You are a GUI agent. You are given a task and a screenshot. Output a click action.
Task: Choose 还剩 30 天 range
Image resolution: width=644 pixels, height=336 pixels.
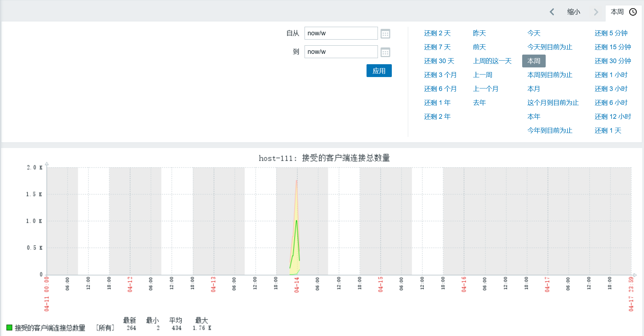(x=439, y=61)
